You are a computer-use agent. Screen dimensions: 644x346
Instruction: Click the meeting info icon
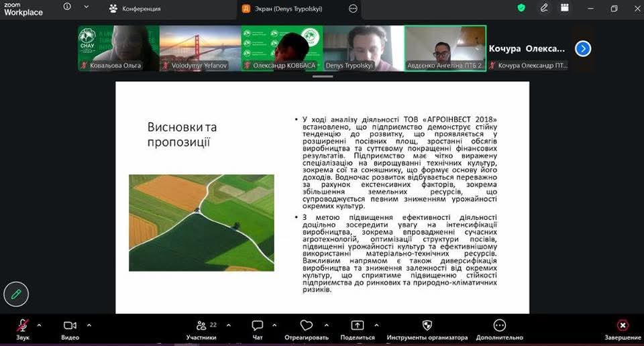67,7
